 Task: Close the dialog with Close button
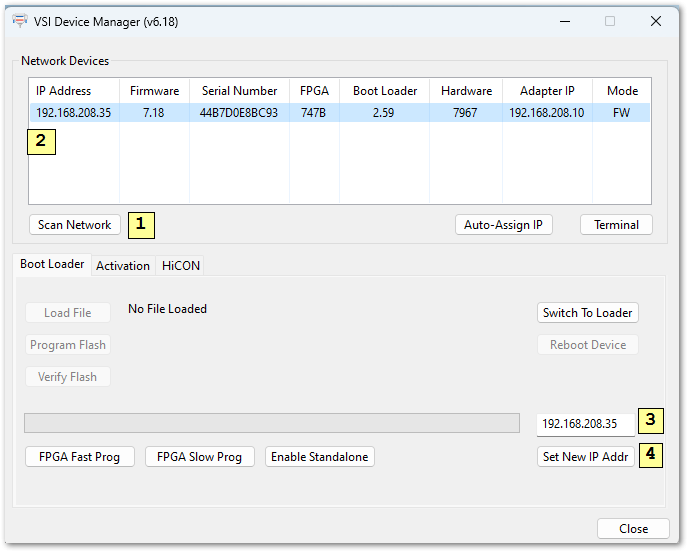point(633,529)
